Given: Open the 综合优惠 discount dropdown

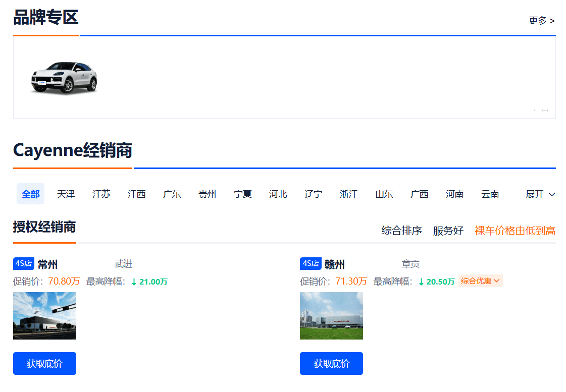Looking at the screenshot, I should click(x=480, y=281).
